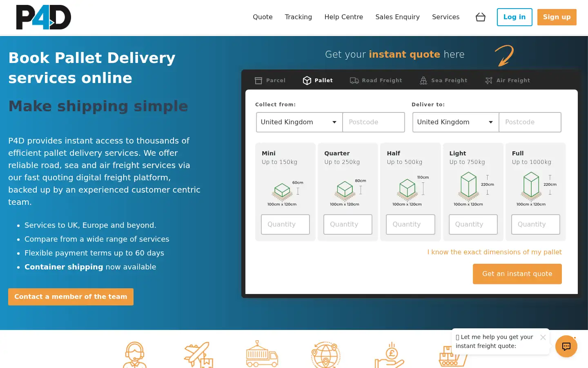Click the Quarter pallet Quantity field

pos(348,224)
